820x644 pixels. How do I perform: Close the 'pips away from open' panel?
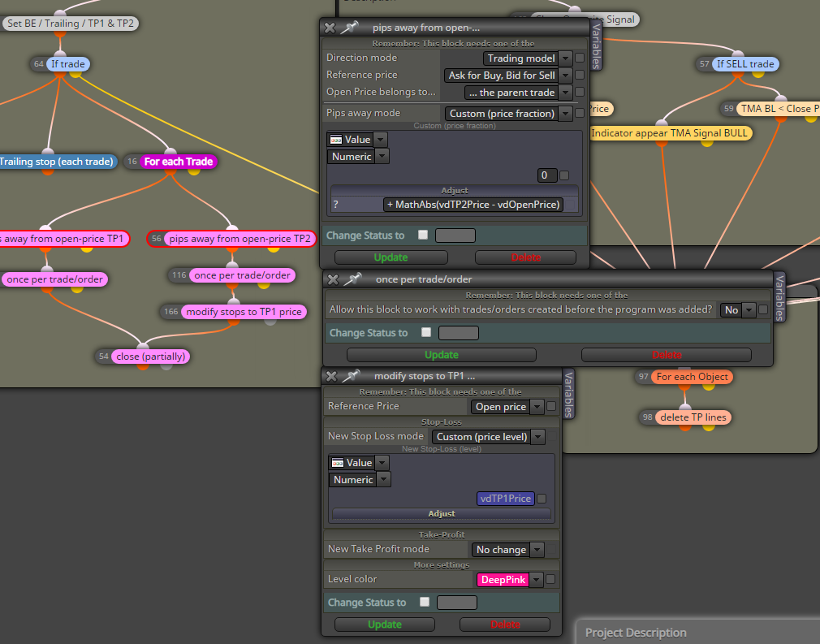[x=330, y=28]
